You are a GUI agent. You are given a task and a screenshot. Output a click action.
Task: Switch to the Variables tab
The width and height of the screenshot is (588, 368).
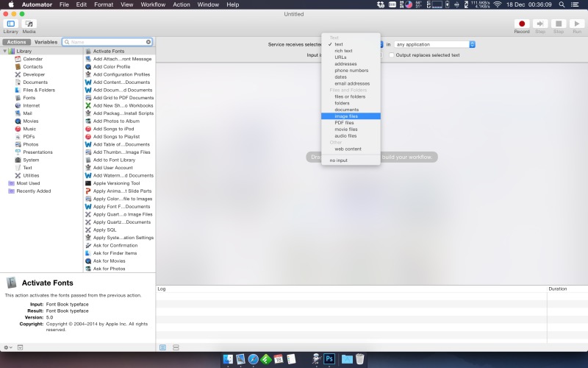coord(46,42)
